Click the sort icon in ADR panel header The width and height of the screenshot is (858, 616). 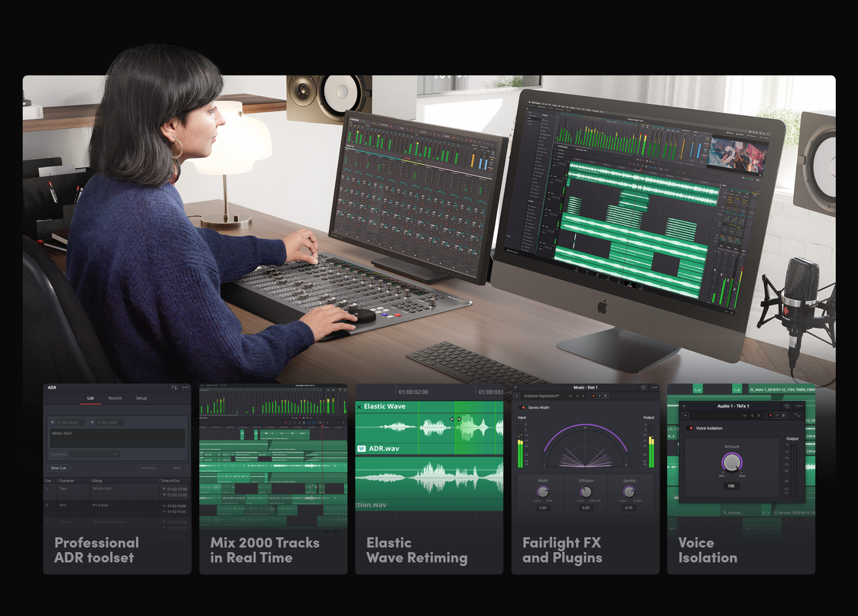click(174, 388)
